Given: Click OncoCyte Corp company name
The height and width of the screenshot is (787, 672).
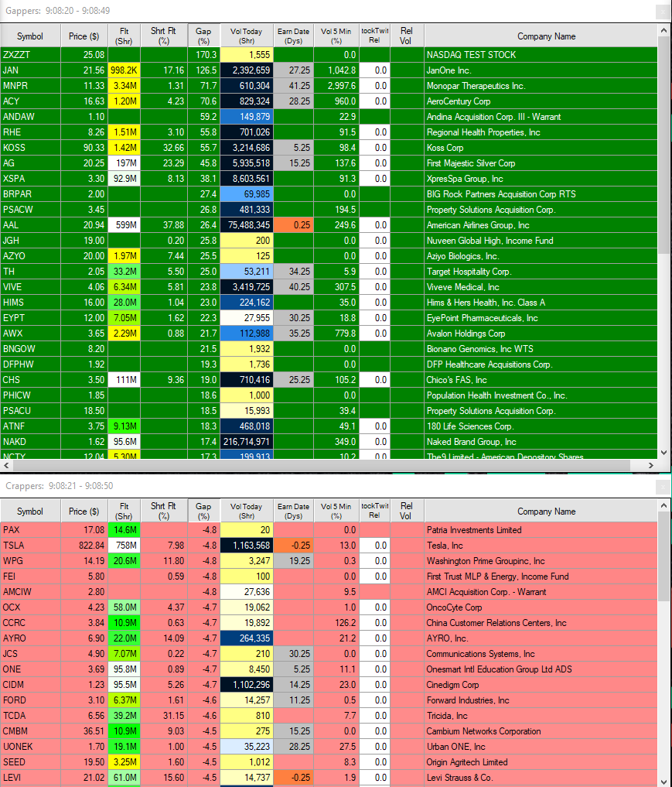Looking at the screenshot, I should 454,607.
